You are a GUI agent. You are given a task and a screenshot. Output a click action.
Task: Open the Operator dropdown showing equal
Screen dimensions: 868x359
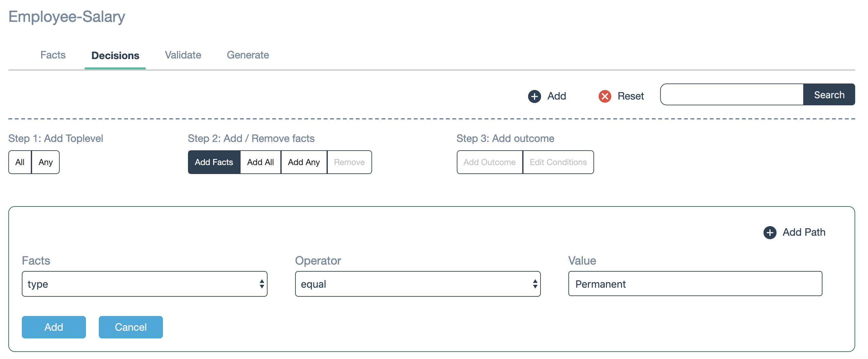tap(418, 284)
